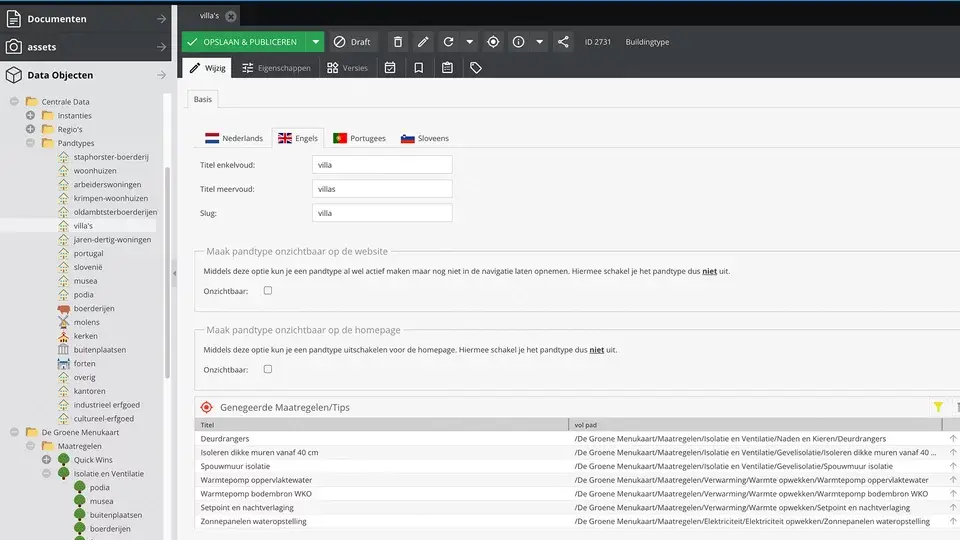The height and width of the screenshot is (540, 960).
Task: Click the kerken church icon
Action: [64, 336]
